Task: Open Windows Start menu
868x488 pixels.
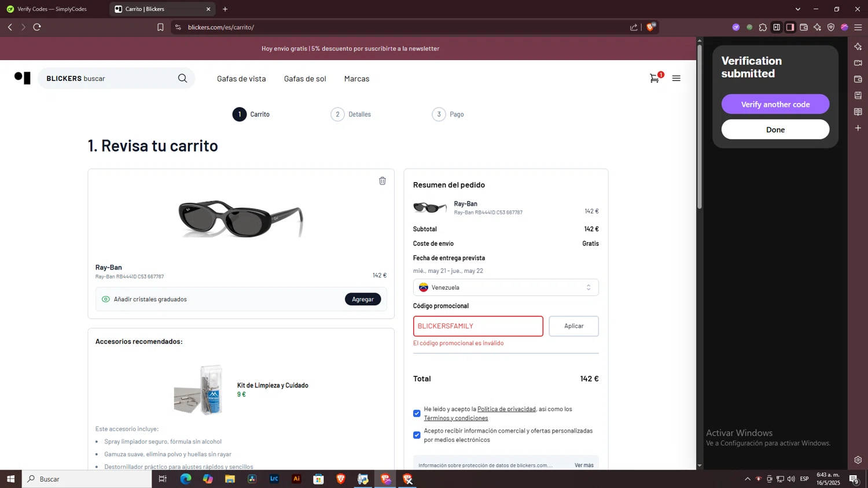Action: (x=10, y=479)
